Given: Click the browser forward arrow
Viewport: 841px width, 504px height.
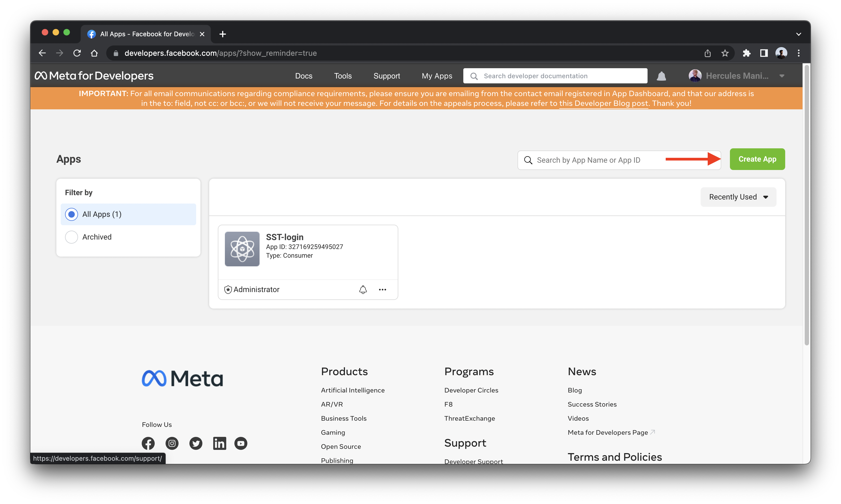Looking at the screenshot, I should point(60,53).
